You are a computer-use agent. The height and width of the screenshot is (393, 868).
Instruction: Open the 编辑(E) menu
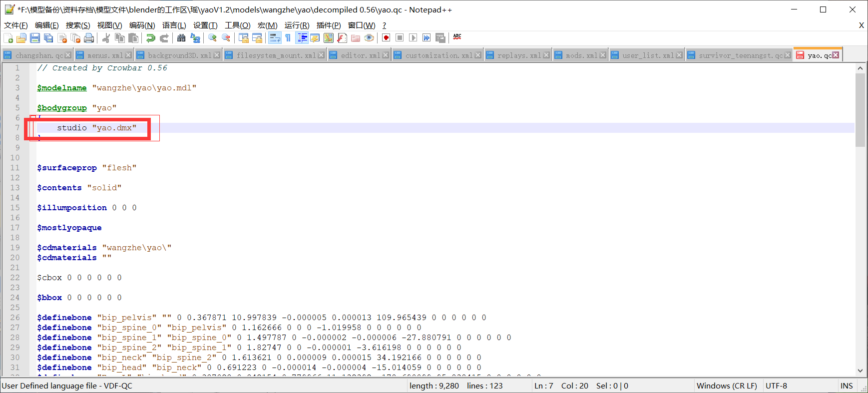(47, 25)
